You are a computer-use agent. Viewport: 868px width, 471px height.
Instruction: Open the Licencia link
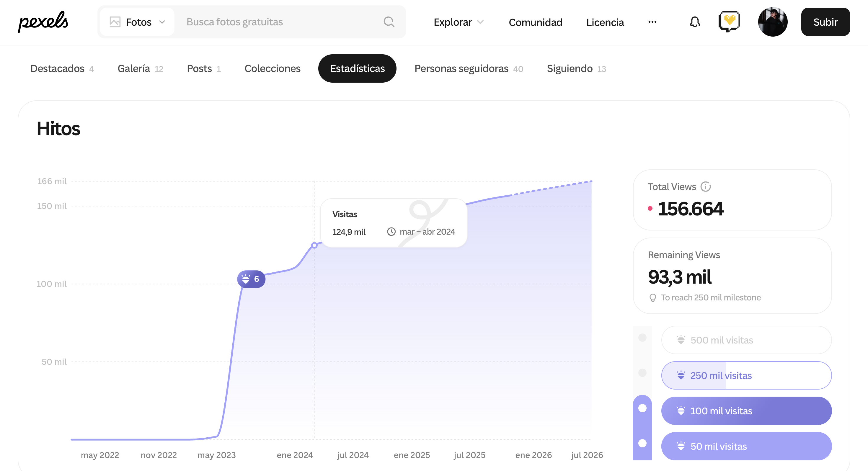(605, 22)
